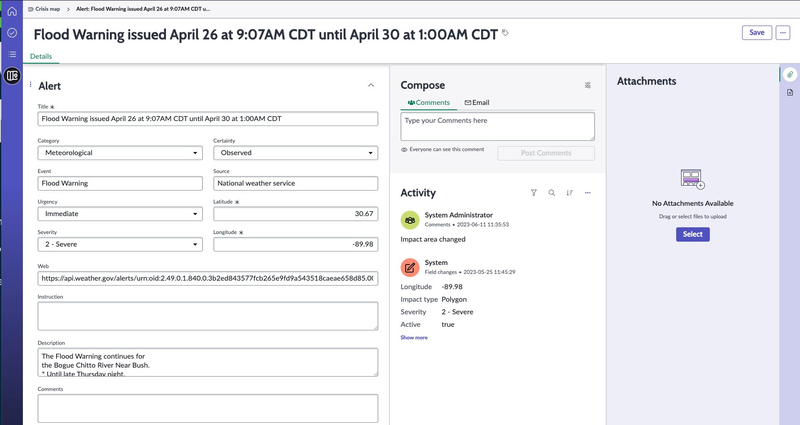
Task: Click the Event field
Action: (x=120, y=183)
